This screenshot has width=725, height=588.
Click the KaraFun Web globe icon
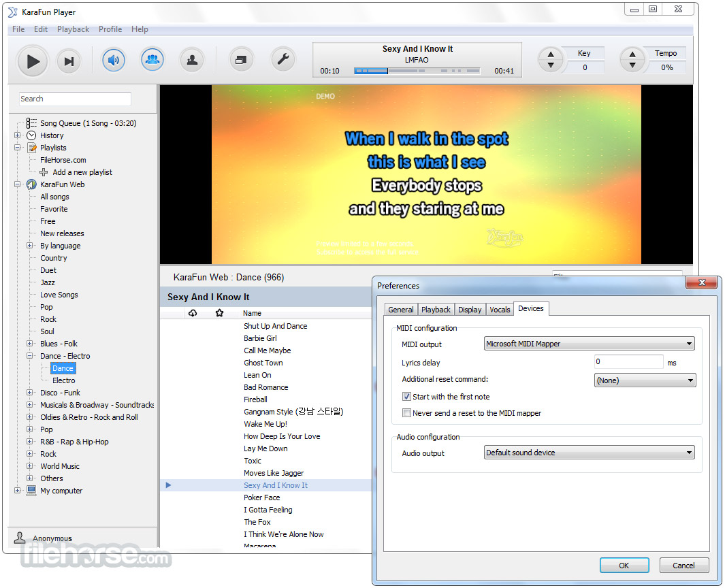(x=31, y=184)
